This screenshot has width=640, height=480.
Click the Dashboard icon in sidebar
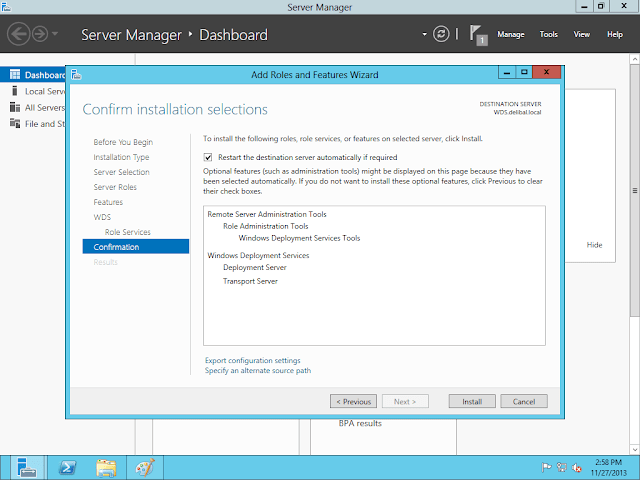pos(15,75)
